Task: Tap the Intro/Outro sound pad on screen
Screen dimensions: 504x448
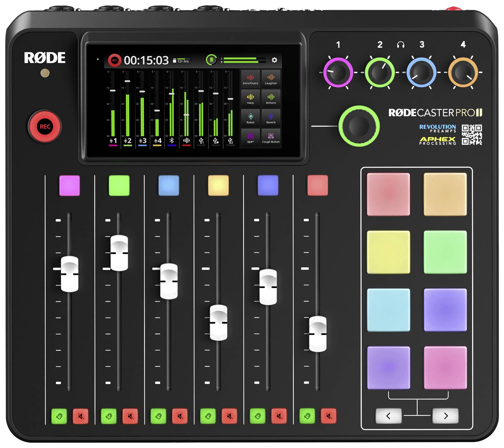Action: click(x=250, y=79)
